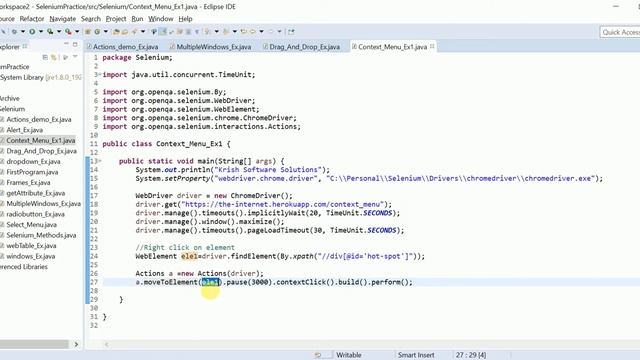Open the Run menu

click(x=137, y=19)
